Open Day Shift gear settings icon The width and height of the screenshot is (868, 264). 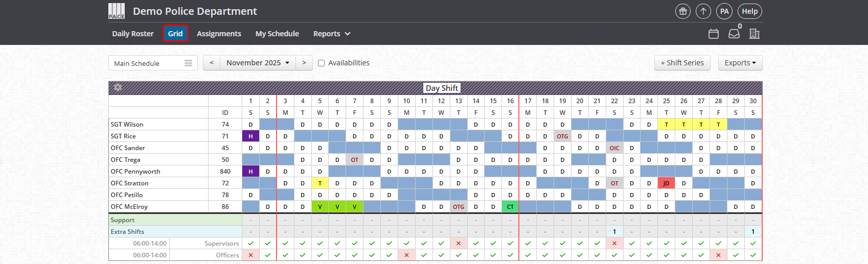pyautogui.click(x=118, y=87)
